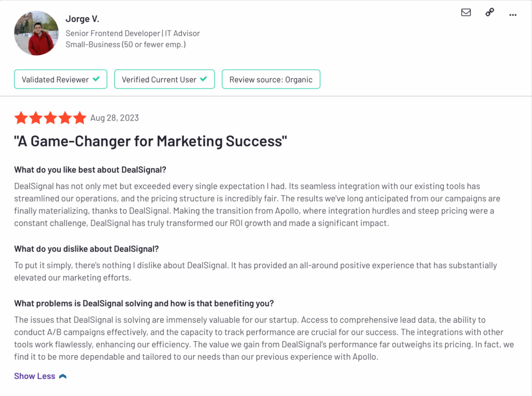Click the "What problems is DealSignal solving" heading
The height and width of the screenshot is (396, 532).
coord(144,303)
